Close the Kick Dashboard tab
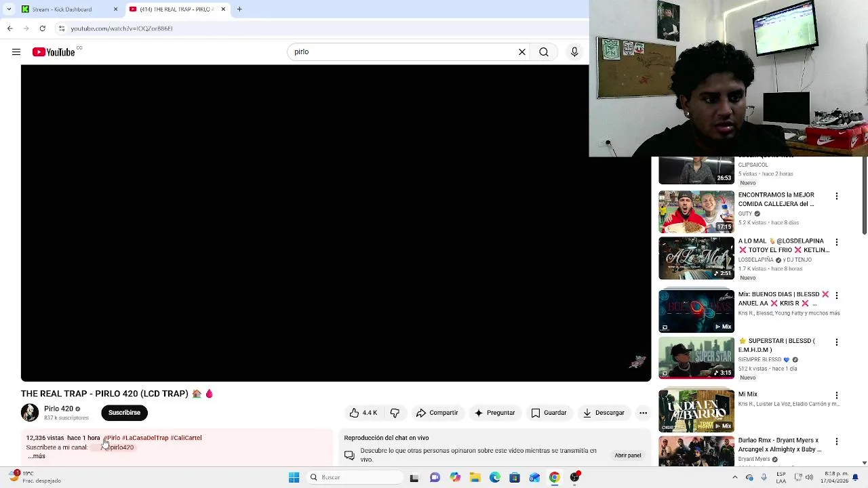Screen dimensions: 868x488 click(115, 9)
